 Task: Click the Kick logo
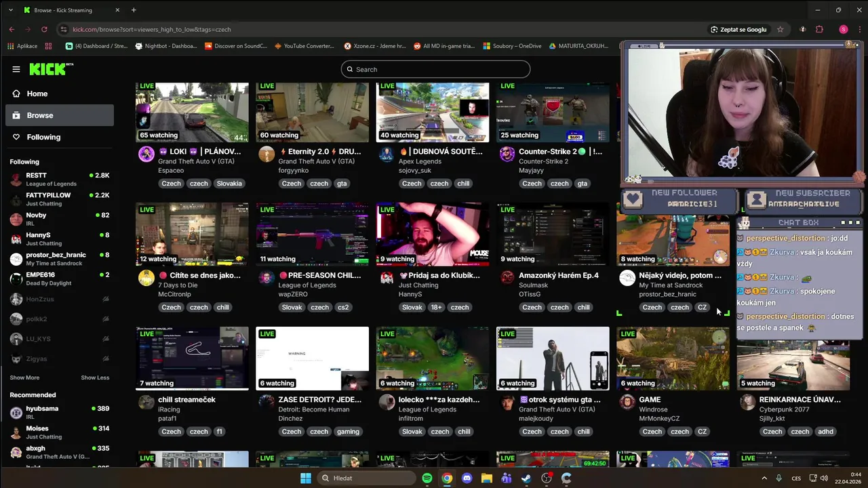51,69
